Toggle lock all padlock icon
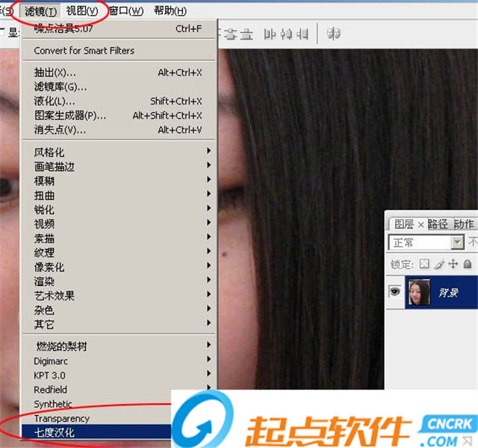The height and width of the screenshot is (448, 478). [x=468, y=264]
